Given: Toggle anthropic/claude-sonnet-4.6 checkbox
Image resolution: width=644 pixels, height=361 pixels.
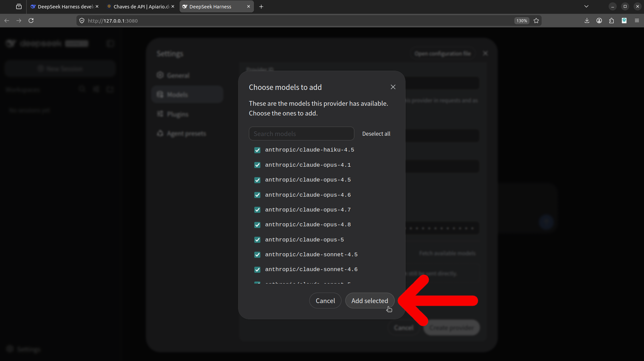Looking at the screenshot, I should pyautogui.click(x=257, y=270).
